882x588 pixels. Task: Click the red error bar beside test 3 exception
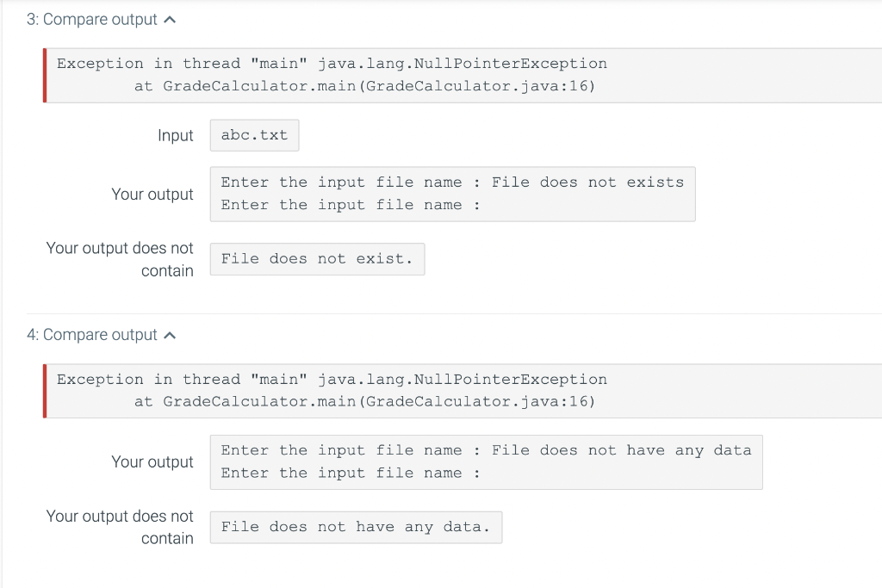tap(45, 75)
